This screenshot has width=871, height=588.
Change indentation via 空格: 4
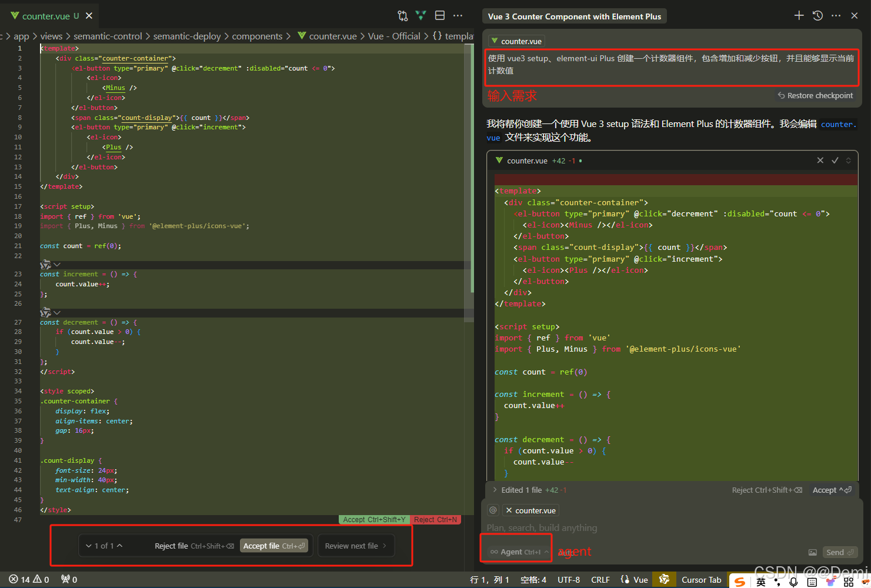[x=533, y=580]
